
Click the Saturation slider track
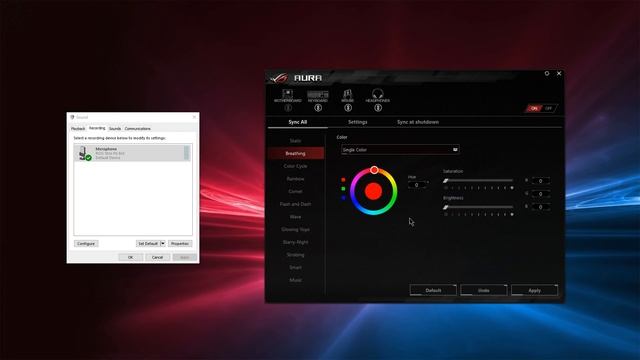[478, 180]
